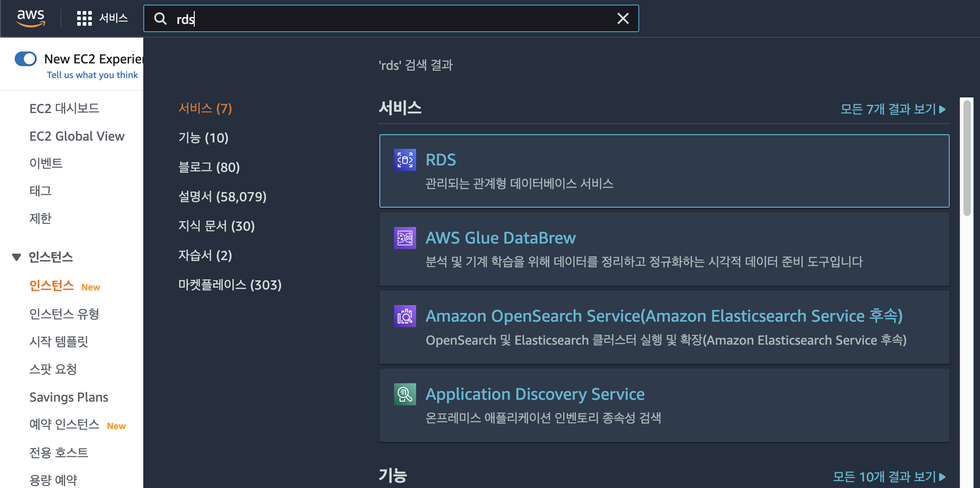Click the AWS logo home icon
Viewport: 980px width, 488px height.
click(x=31, y=18)
